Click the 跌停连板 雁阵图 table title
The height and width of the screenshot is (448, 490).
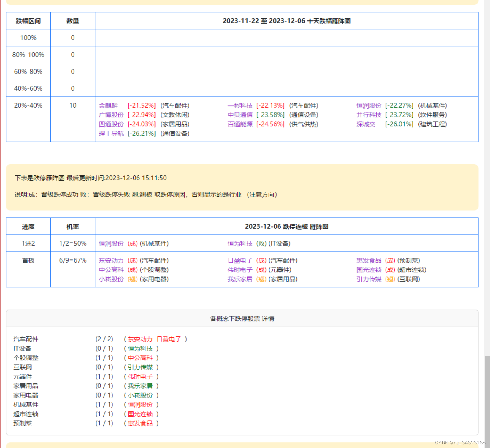pos(287,227)
